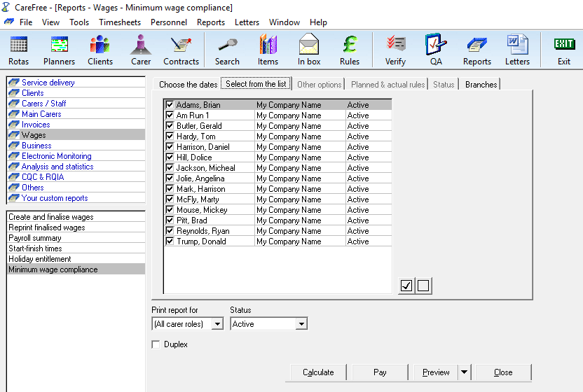
Task: Uncheck the Adams, Brian checkbox
Action: tap(170, 105)
